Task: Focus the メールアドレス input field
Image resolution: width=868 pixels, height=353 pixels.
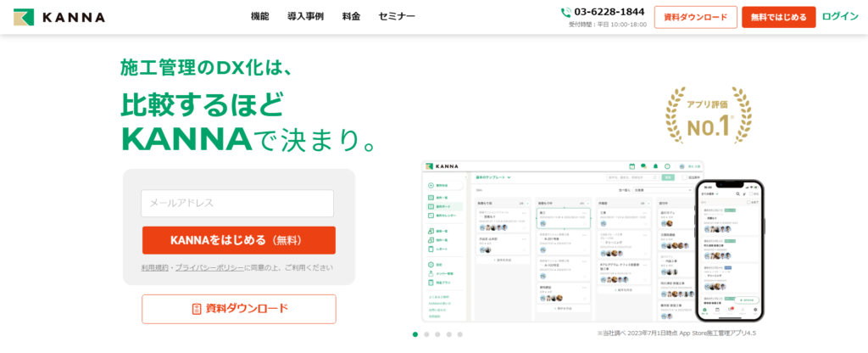Action: (237, 204)
